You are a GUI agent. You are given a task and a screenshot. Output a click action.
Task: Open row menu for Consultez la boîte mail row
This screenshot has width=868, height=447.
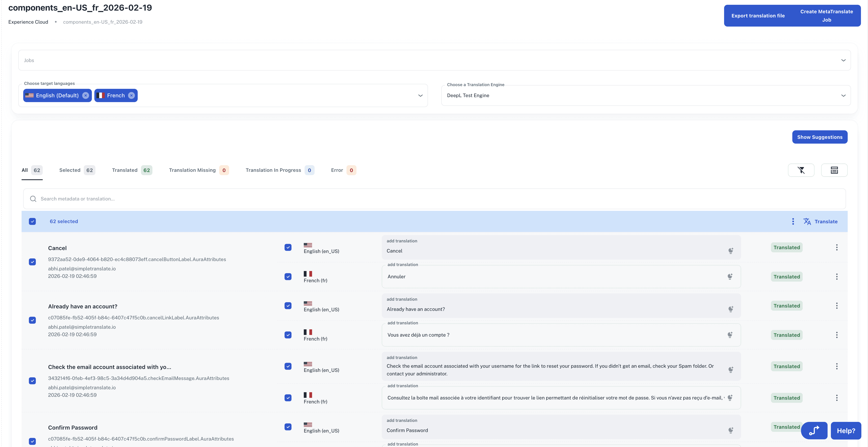837,398
